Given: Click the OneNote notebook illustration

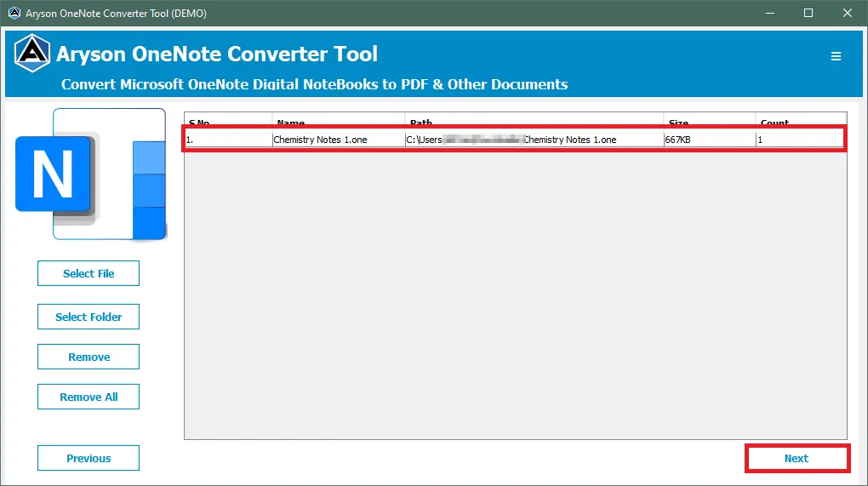Looking at the screenshot, I should click(x=91, y=174).
